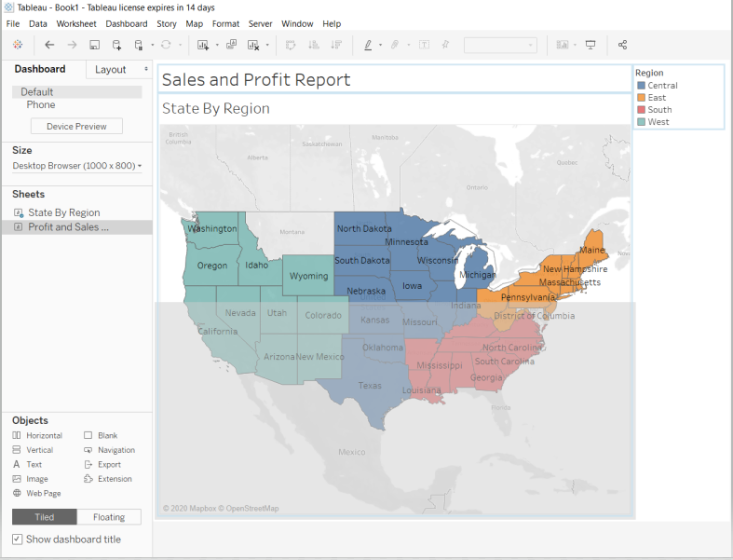The image size is (733, 560).
Task: Click the Web Page object
Action: click(36, 493)
